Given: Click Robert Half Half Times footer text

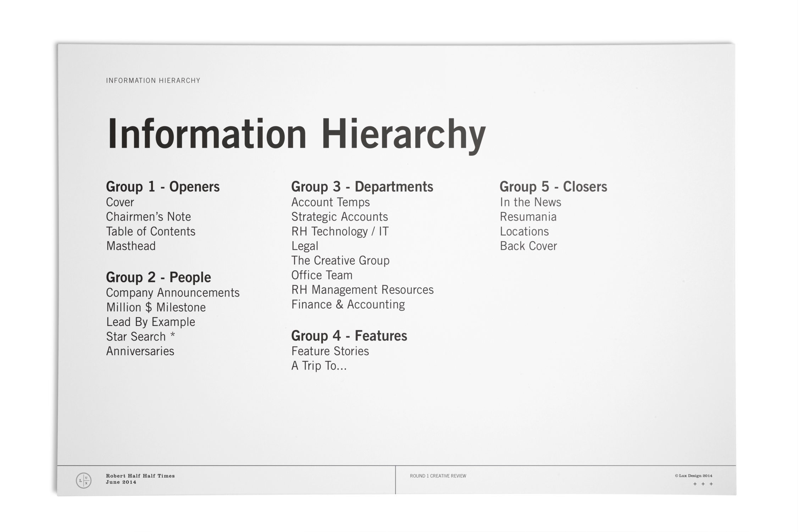Looking at the screenshot, I should [x=140, y=476].
